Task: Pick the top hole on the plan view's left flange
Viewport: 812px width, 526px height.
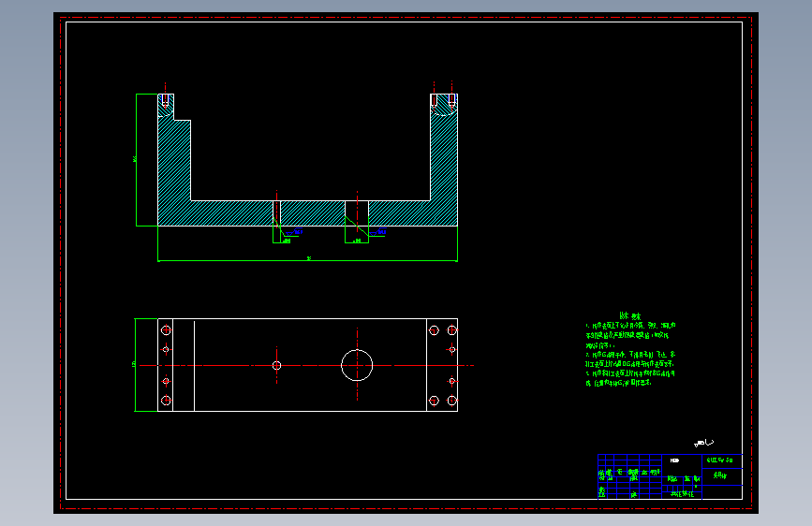Action: (x=166, y=329)
